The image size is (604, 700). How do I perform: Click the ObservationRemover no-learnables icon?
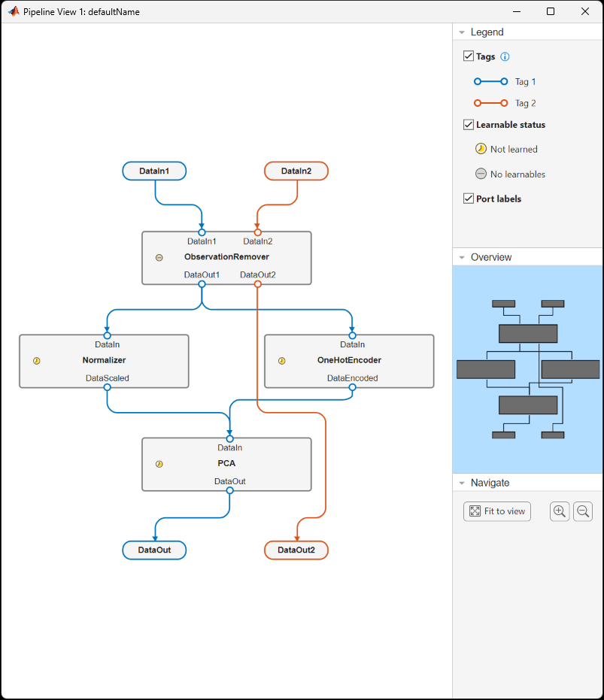159,257
